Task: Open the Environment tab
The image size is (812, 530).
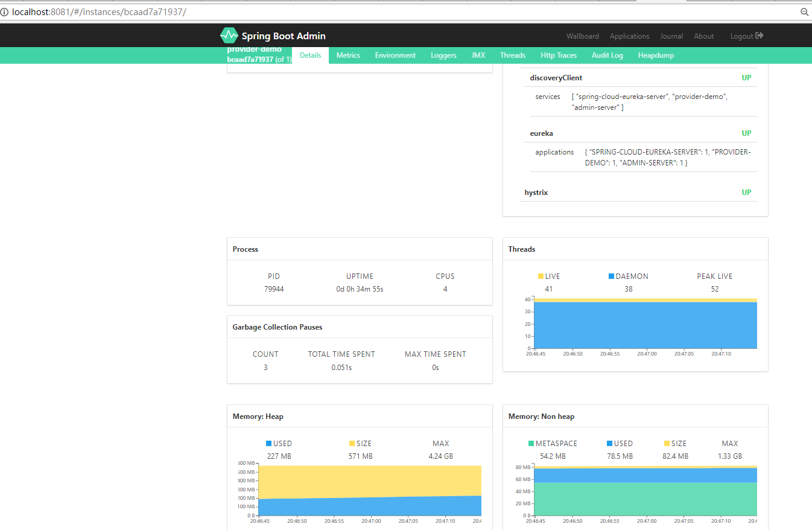Action: click(x=395, y=55)
